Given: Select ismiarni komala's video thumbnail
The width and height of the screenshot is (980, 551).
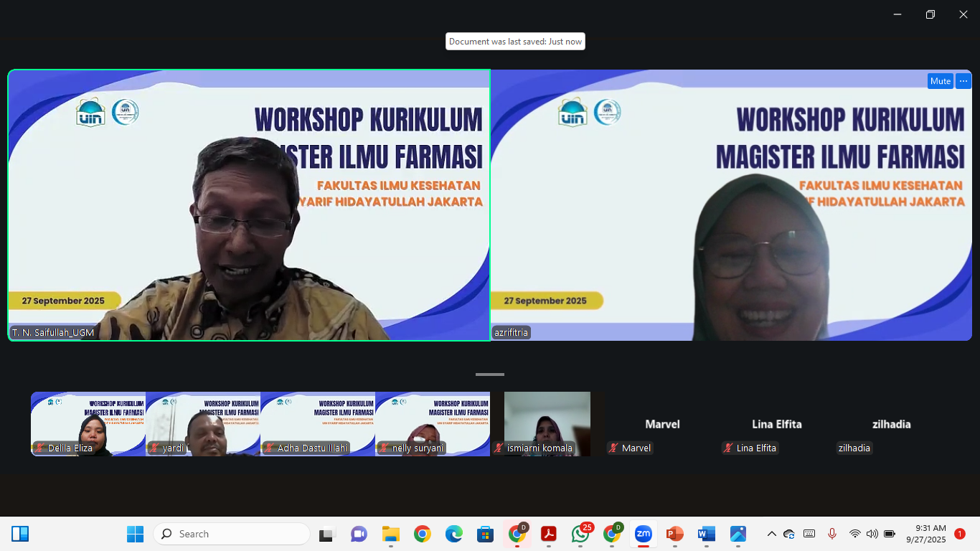Looking at the screenshot, I should (547, 423).
